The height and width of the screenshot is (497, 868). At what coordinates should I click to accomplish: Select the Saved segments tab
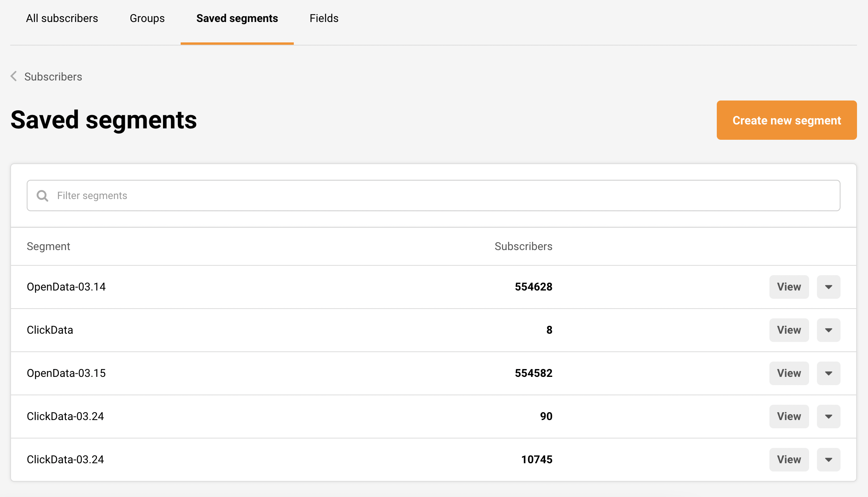pos(237,18)
